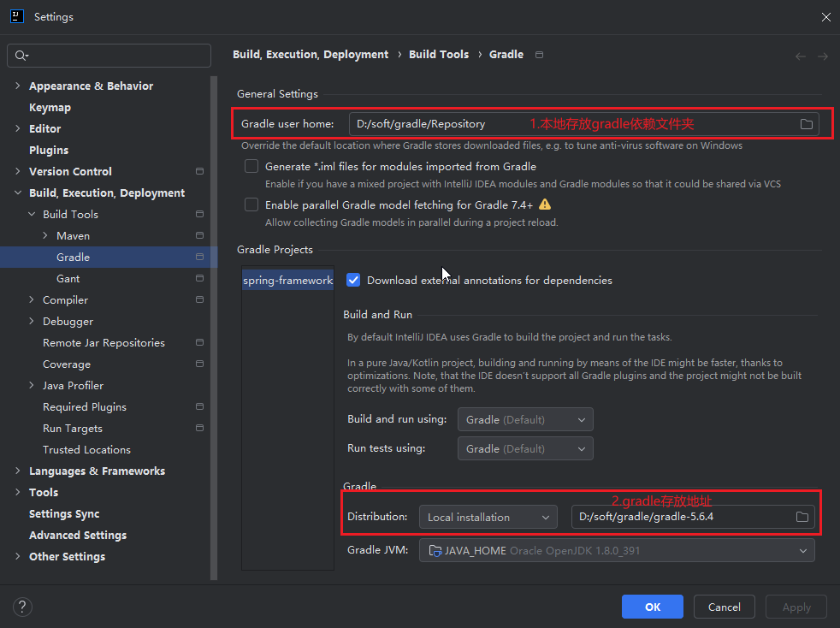Click the warning icon next to Gradle 7.4+

pyautogui.click(x=545, y=204)
